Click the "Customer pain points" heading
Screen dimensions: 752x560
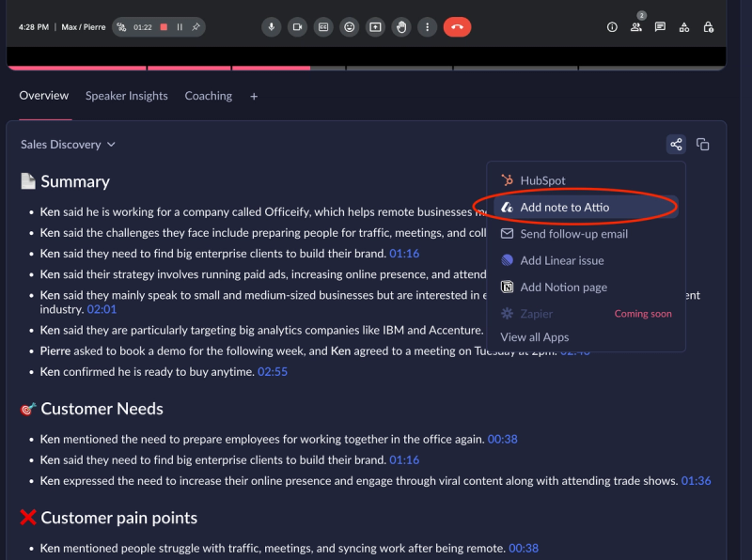[119, 518]
